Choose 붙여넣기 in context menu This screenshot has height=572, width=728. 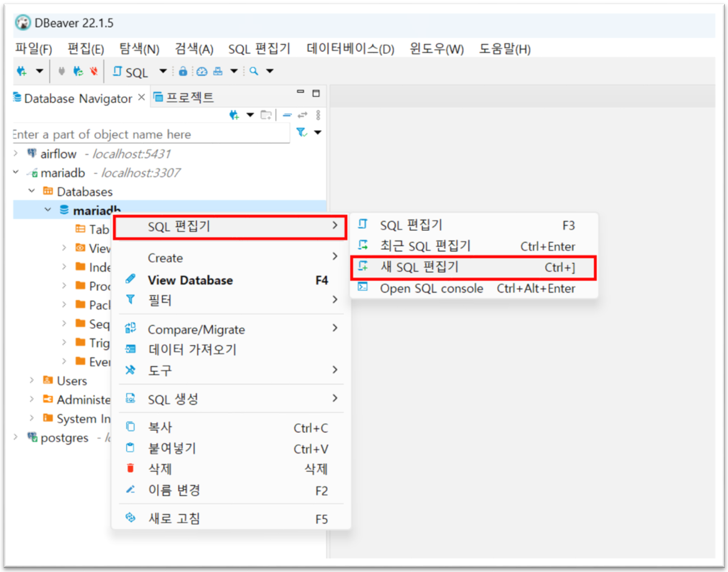point(231,448)
